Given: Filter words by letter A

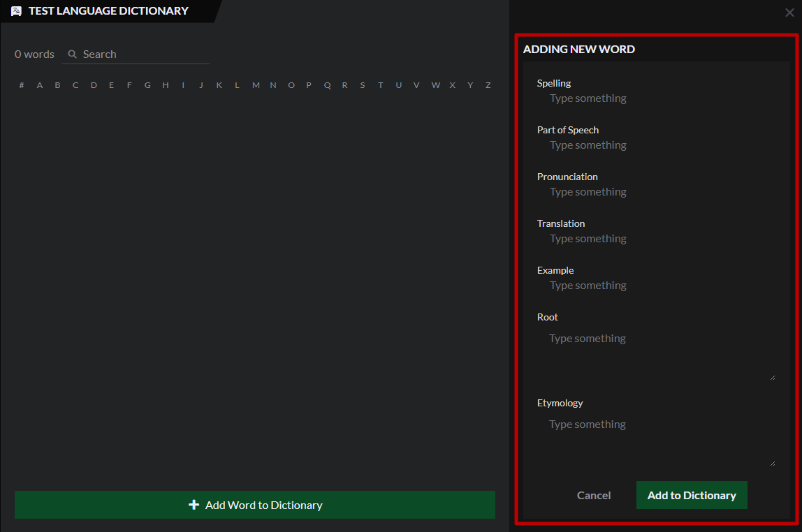Looking at the screenshot, I should [39, 85].
